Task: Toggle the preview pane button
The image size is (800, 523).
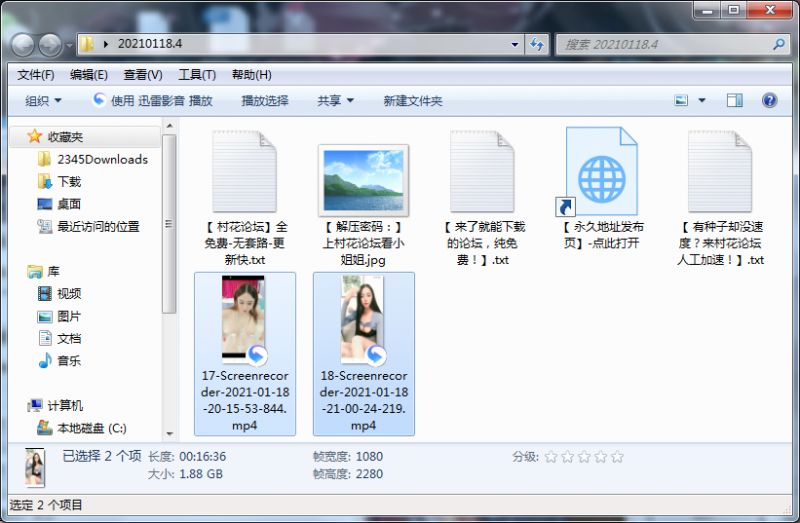Action: (735, 101)
